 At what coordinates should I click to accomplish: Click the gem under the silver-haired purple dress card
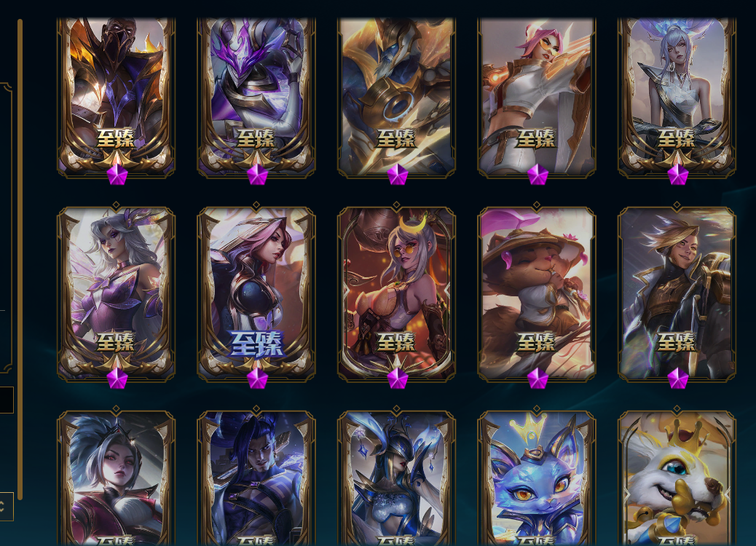pyautogui.click(x=117, y=379)
